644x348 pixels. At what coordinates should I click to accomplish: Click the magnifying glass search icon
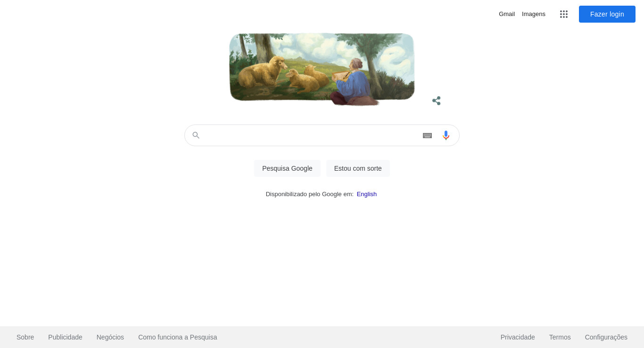[x=196, y=135]
